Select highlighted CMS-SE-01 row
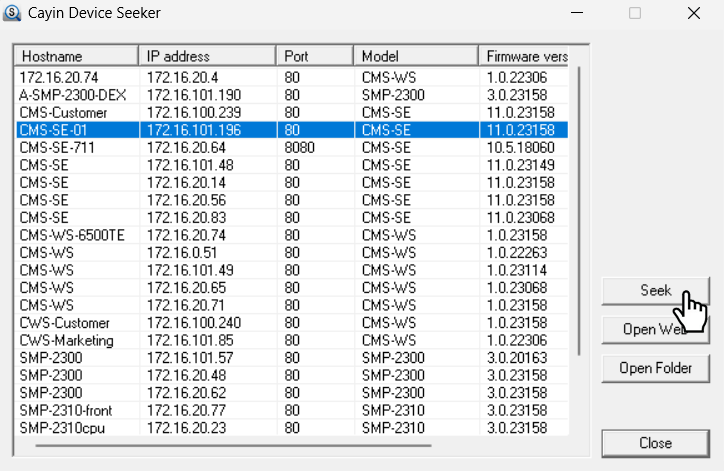 [292, 130]
